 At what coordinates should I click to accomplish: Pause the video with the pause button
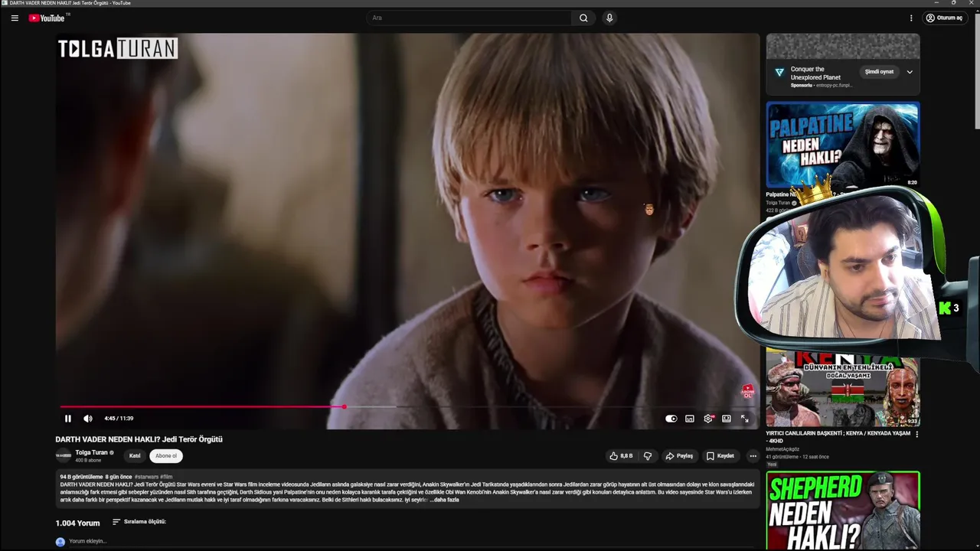(68, 419)
